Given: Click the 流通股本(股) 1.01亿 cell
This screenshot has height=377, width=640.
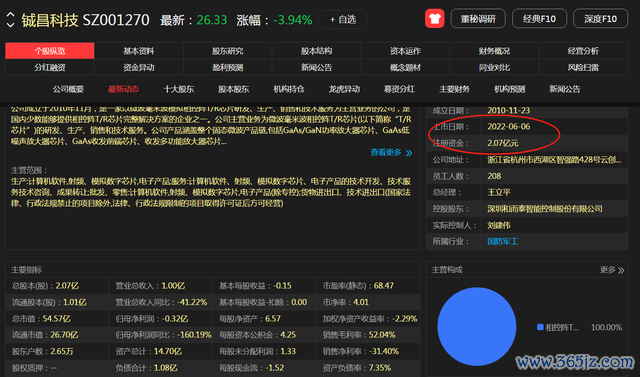Looking at the screenshot, I should coord(57,302).
